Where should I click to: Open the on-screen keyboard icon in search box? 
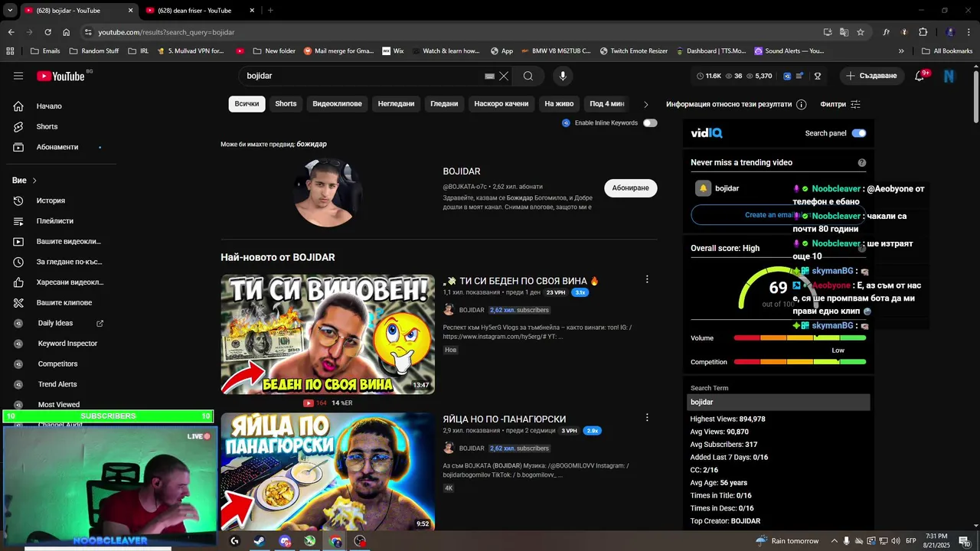pos(490,77)
